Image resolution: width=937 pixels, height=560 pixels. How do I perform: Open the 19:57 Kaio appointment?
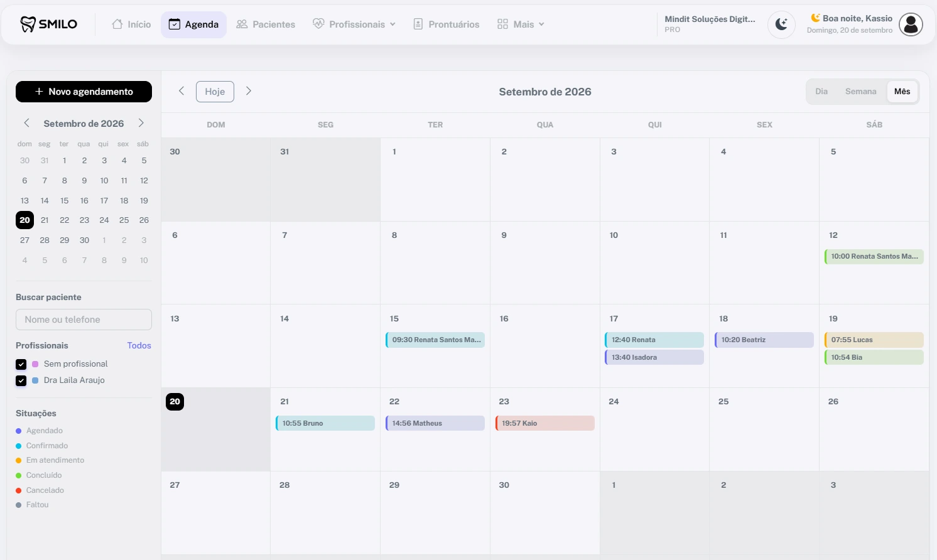click(x=545, y=423)
